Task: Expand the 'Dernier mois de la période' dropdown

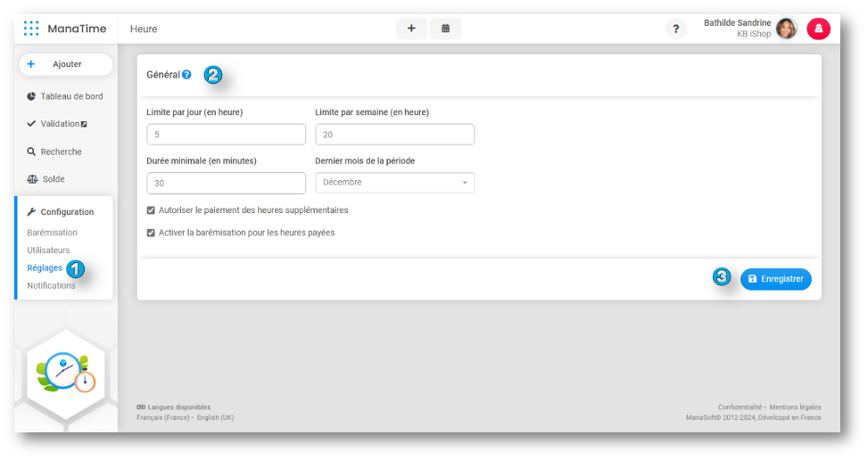Action: coord(394,183)
